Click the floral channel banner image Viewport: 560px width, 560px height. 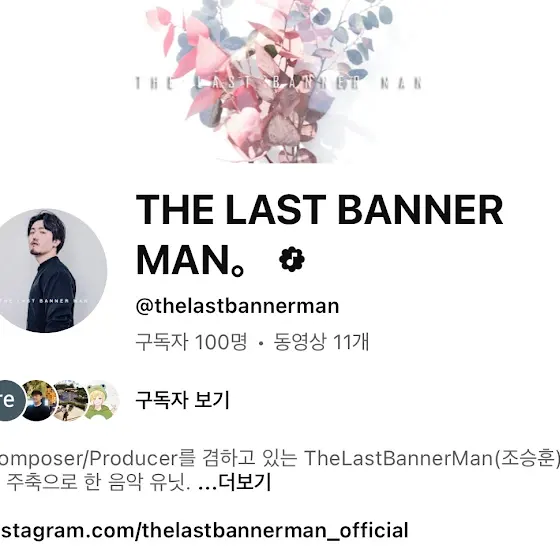pyautogui.click(x=280, y=81)
